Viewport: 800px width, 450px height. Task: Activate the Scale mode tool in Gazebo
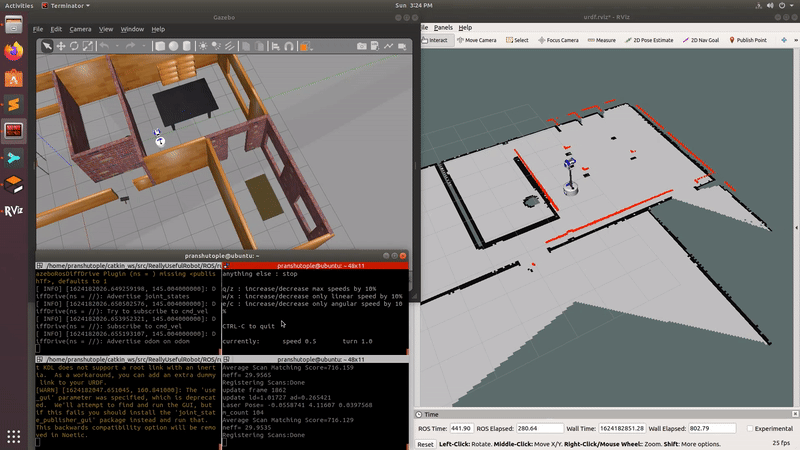coord(88,46)
